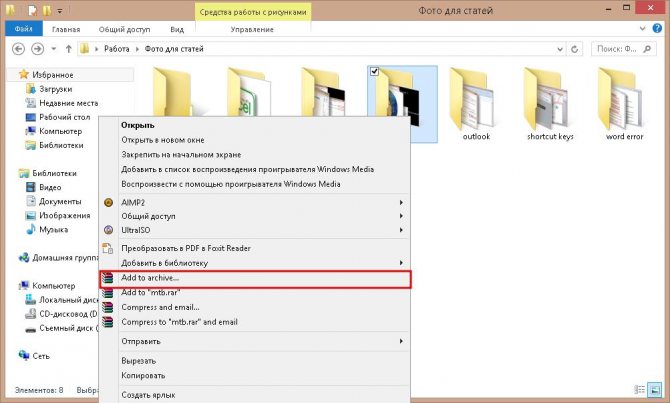Image resolution: width=670 pixels, height=403 pixels.
Task: Choose Воспроизвести с помощью проигрывателя Windows Media
Action: point(231,184)
